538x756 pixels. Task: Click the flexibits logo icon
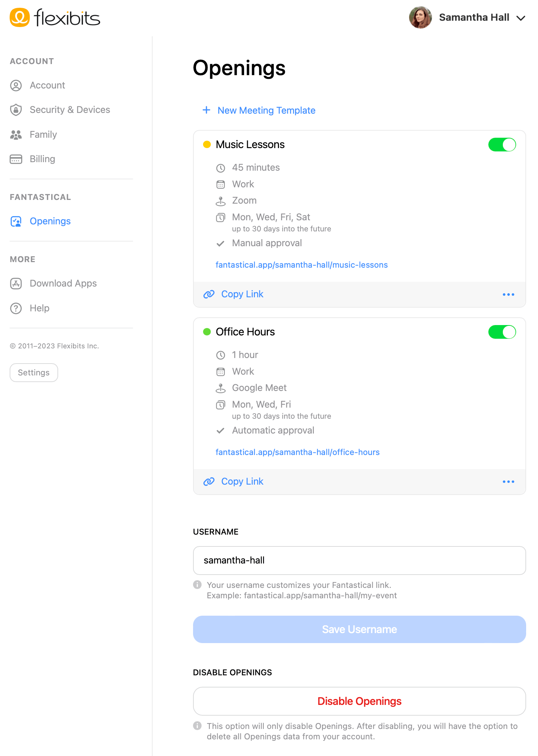tap(20, 17)
